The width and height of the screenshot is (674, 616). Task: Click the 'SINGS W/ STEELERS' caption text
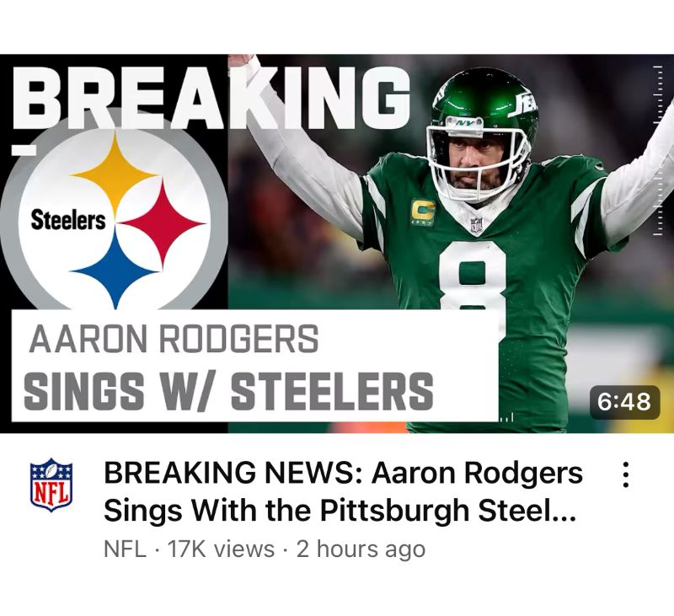[x=228, y=391]
